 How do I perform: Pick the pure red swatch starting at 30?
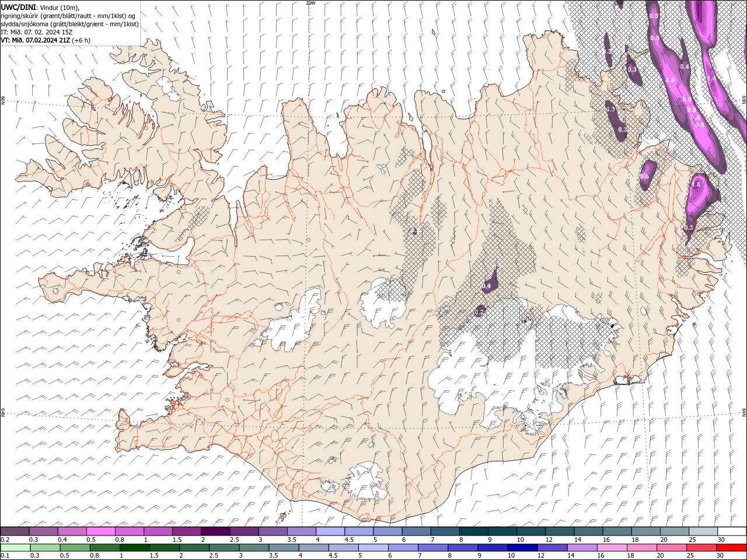(x=731, y=548)
